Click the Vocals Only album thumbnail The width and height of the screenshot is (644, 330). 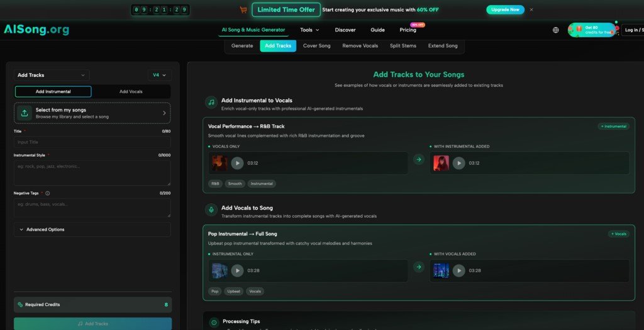pos(219,163)
